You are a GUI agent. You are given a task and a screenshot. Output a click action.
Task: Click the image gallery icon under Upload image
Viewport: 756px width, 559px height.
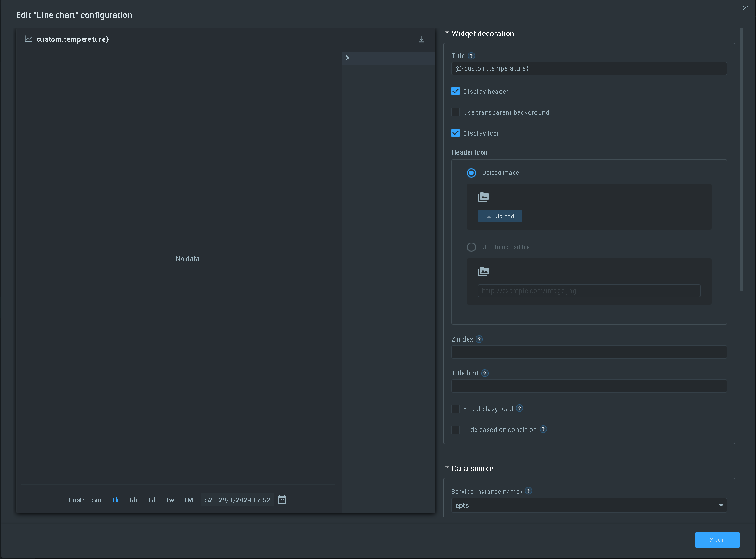(483, 197)
